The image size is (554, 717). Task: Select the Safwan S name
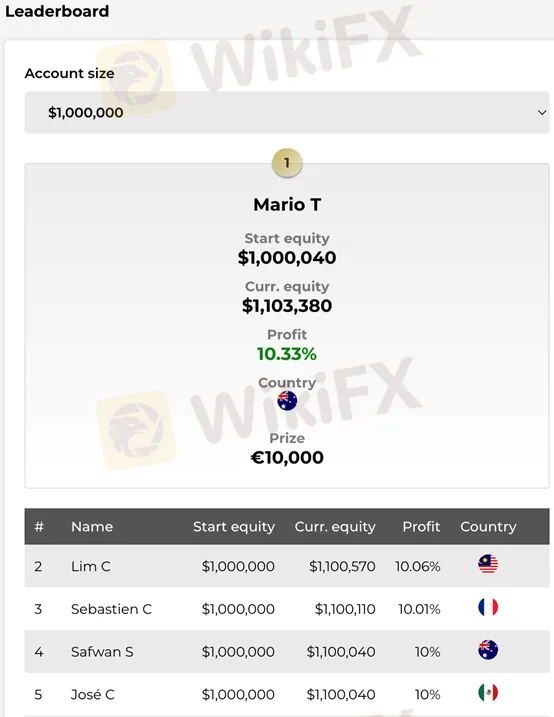102,652
